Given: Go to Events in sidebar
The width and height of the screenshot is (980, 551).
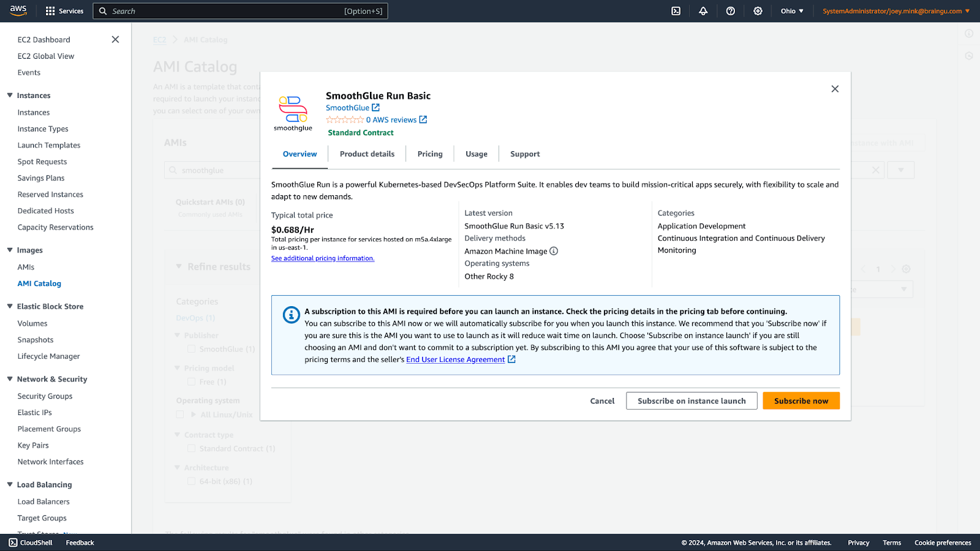Looking at the screenshot, I should pos(29,73).
